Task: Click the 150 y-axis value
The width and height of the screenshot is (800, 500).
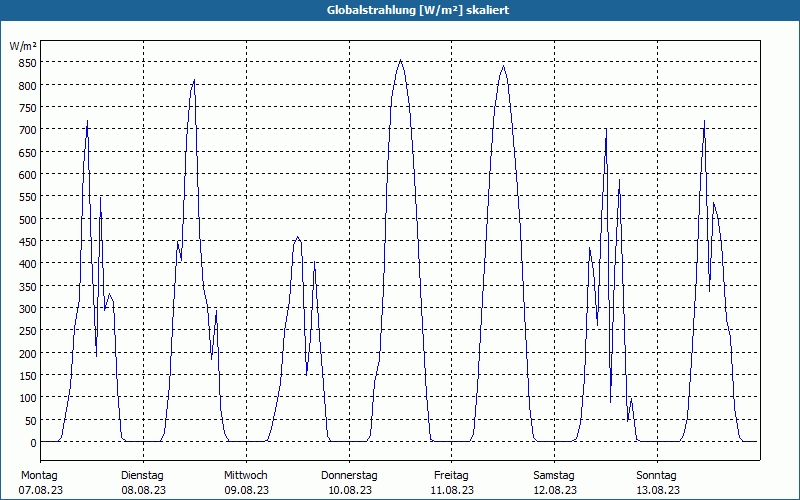Action: click(27, 376)
